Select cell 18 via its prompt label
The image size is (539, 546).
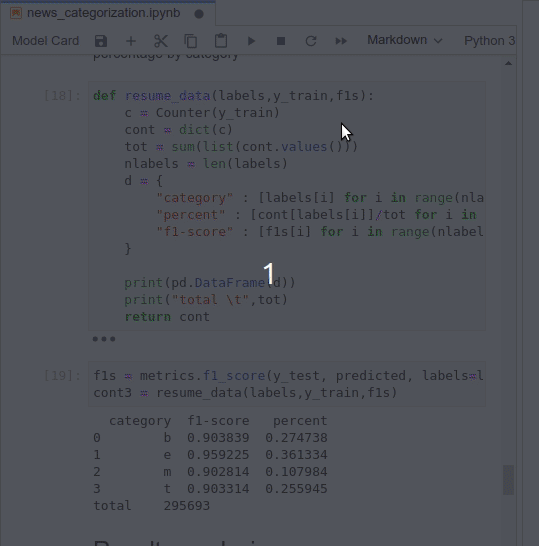point(63,95)
